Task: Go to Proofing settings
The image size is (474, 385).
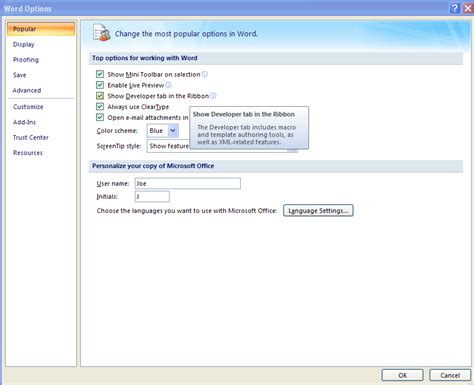Action: tap(26, 60)
